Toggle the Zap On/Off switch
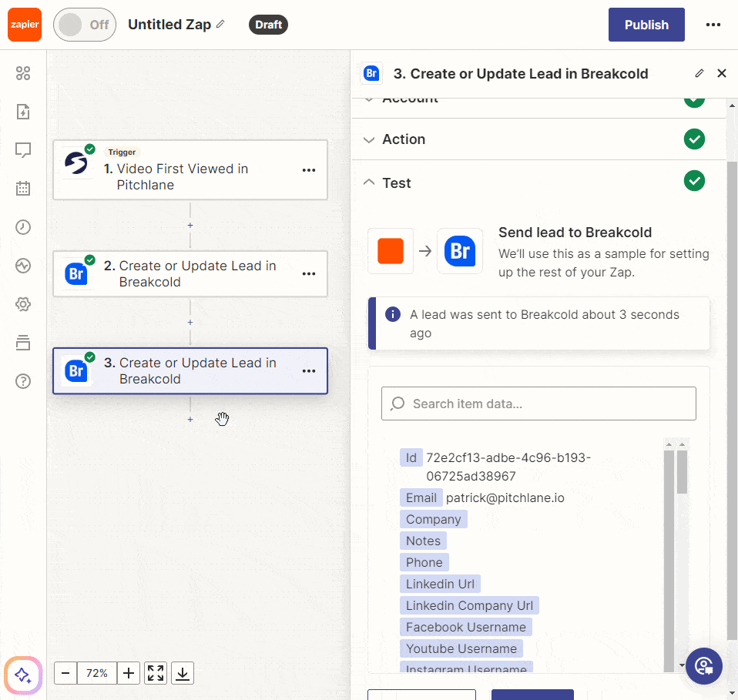This screenshot has width=738, height=700. point(85,25)
